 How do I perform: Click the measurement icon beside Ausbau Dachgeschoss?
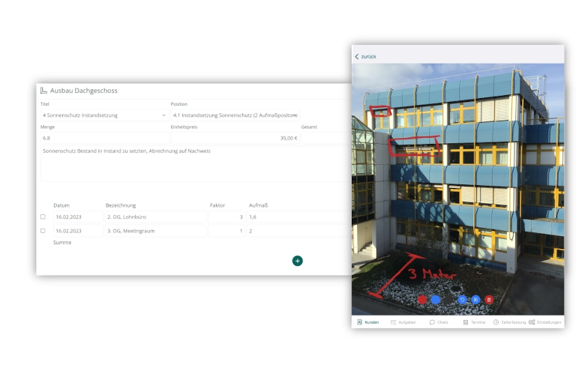(44, 91)
